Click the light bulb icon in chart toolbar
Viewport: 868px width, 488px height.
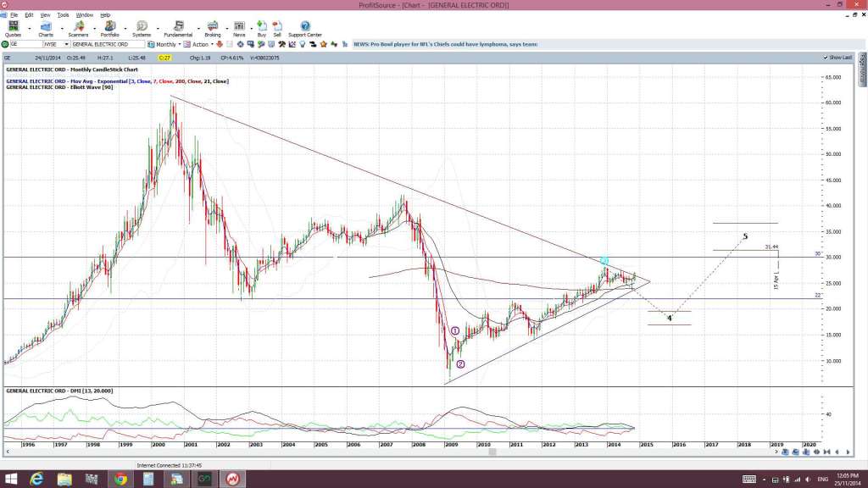[x=303, y=44]
